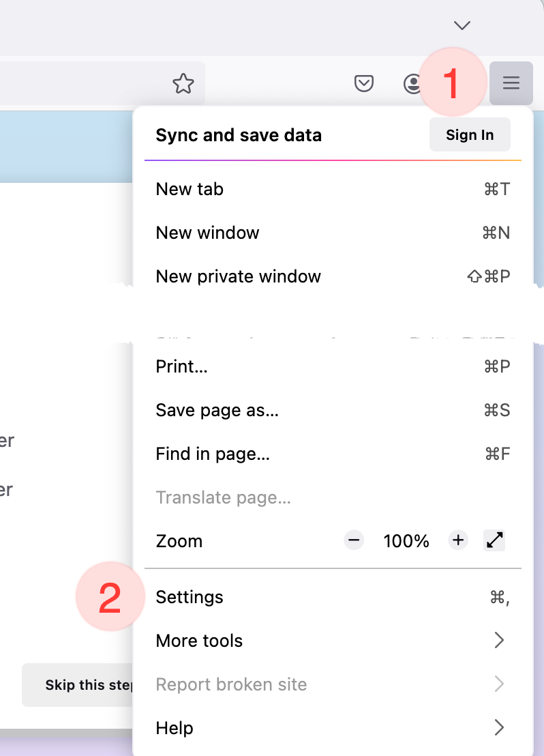Click the Firefox account avatar icon
Screen dimensions: 544x756
pyautogui.click(x=412, y=84)
